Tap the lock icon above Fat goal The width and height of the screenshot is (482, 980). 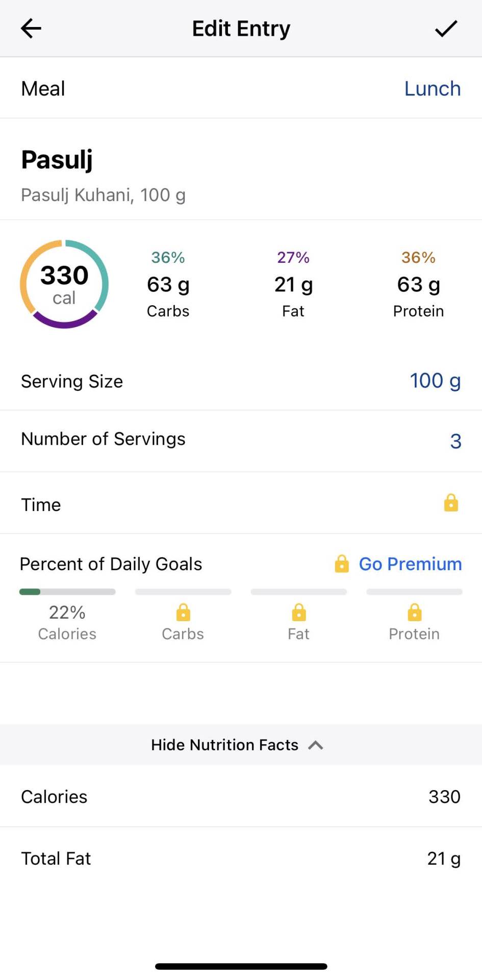tap(299, 612)
